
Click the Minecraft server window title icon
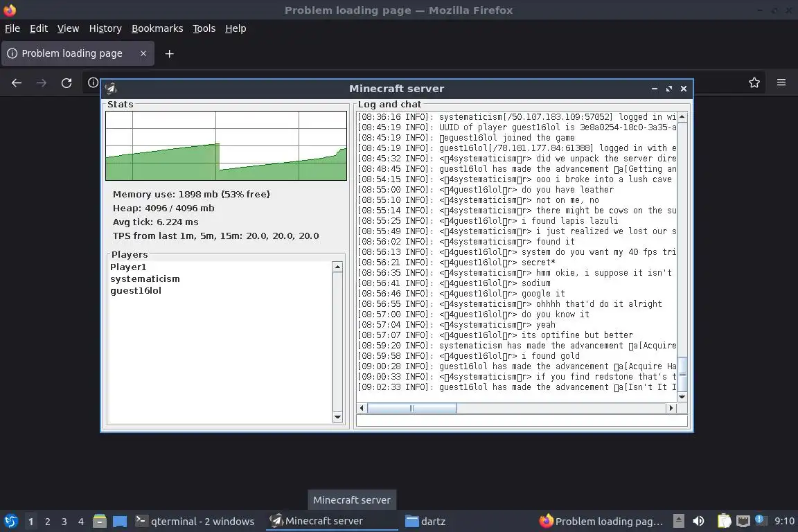coord(111,89)
